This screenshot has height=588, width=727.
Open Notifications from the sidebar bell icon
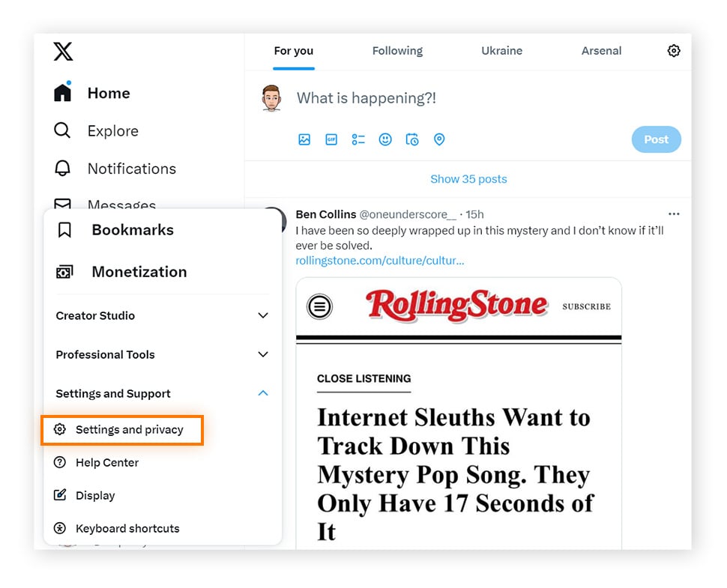62,169
